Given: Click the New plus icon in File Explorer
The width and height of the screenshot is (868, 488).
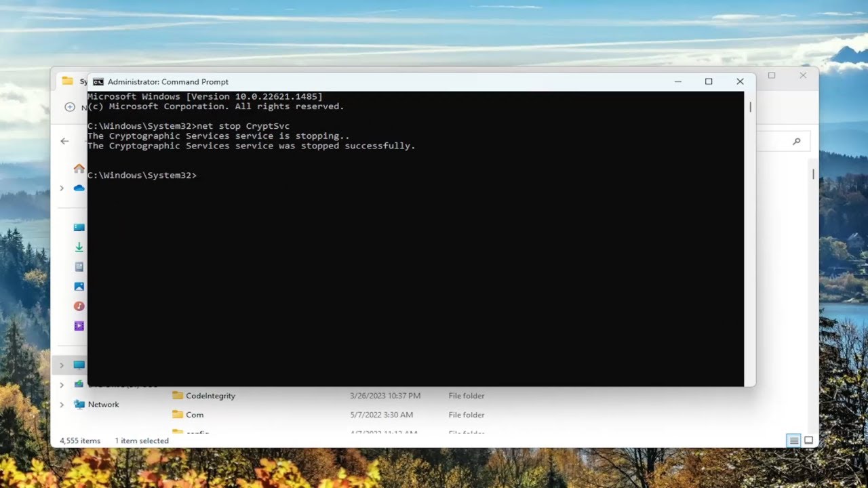Looking at the screenshot, I should [70, 107].
